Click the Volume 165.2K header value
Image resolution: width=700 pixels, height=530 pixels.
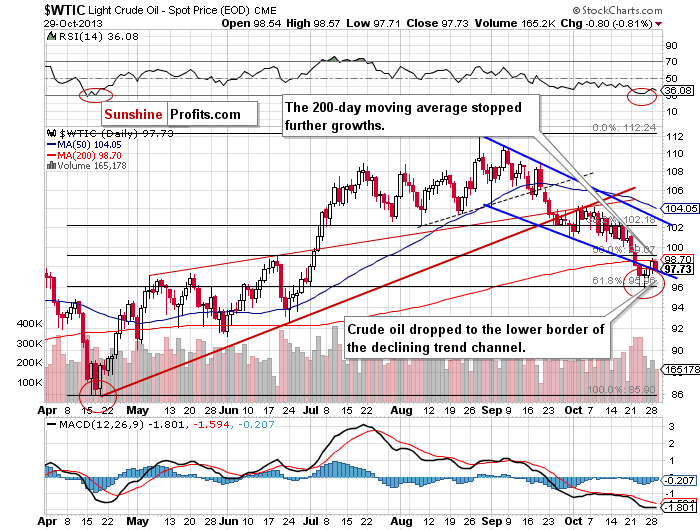coord(515,24)
